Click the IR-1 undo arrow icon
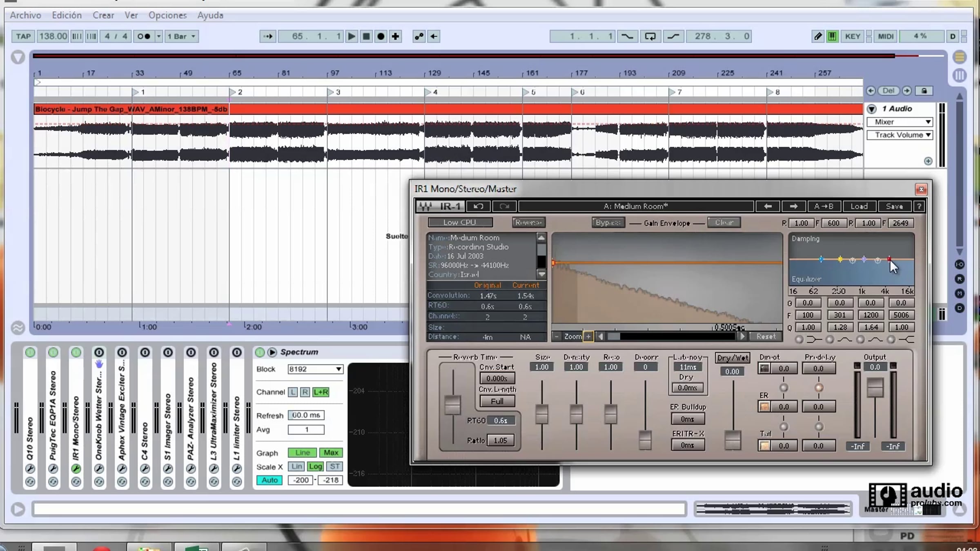Image resolution: width=980 pixels, height=551 pixels. click(x=478, y=207)
